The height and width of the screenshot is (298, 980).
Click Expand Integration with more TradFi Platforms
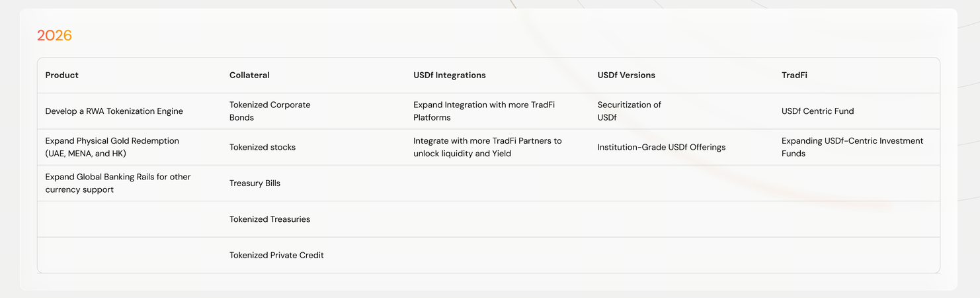[x=483, y=111]
